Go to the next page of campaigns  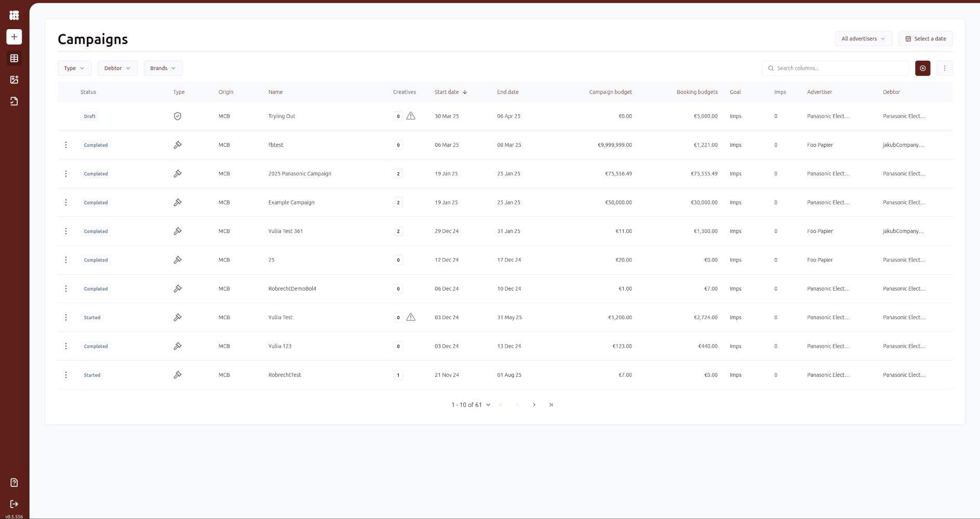coord(534,405)
